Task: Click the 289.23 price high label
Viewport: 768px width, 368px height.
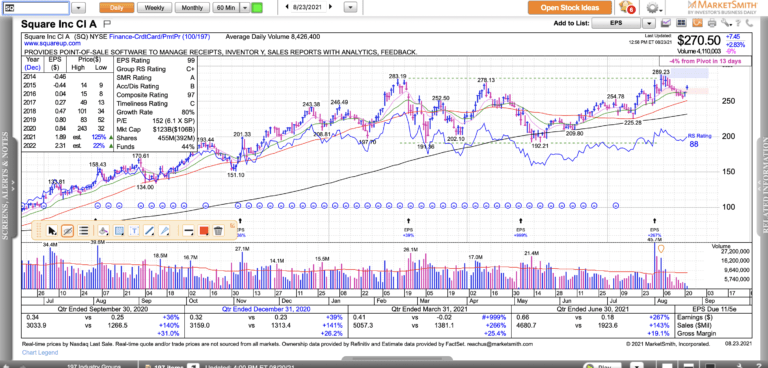Action: [661, 72]
